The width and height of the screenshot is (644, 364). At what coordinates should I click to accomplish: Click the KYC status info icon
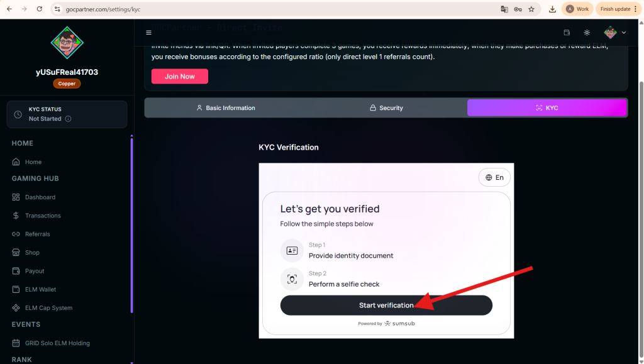[68, 119]
